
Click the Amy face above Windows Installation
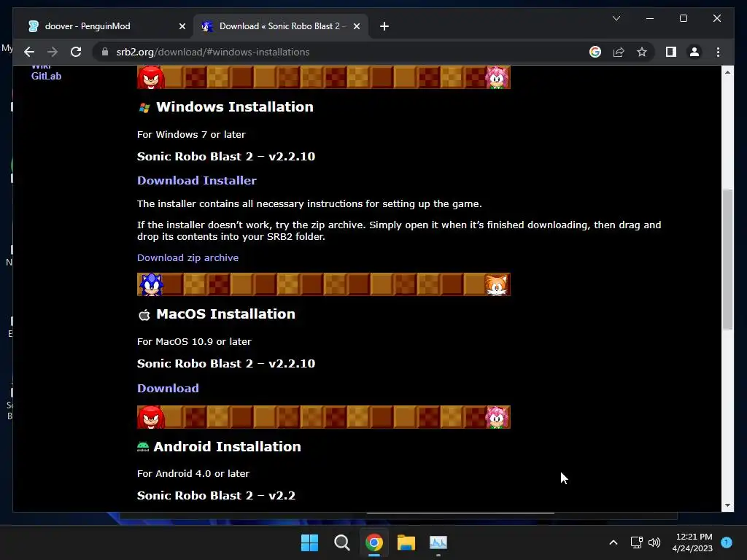coord(497,77)
